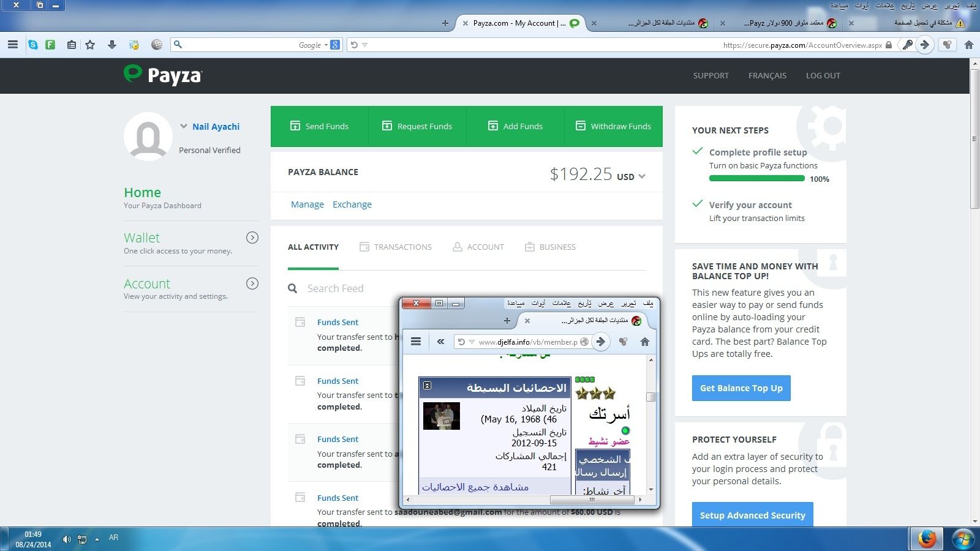Switch to the Business tab
This screenshot has height=551, width=980.
(550, 247)
